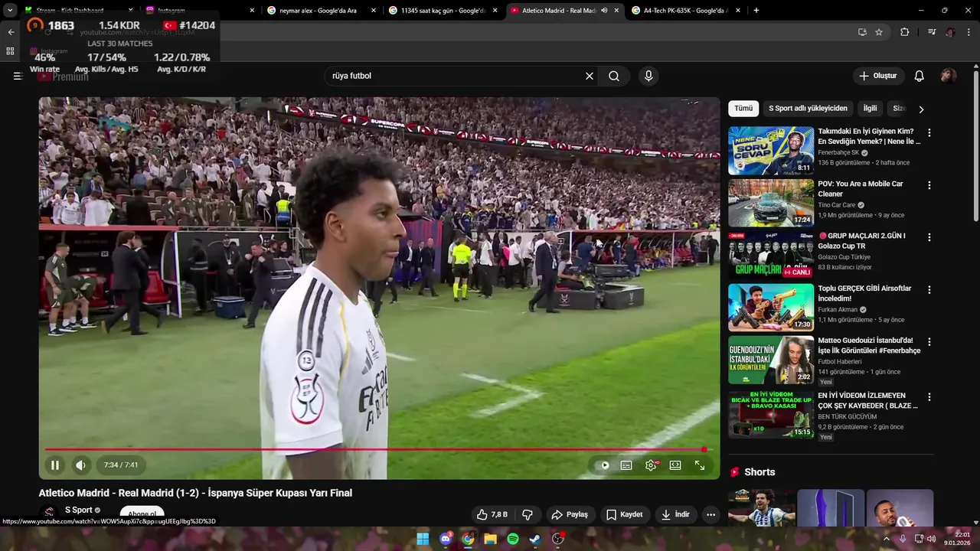Open Discord from the taskbar
The image size is (980, 551).
[x=446, y=539]
